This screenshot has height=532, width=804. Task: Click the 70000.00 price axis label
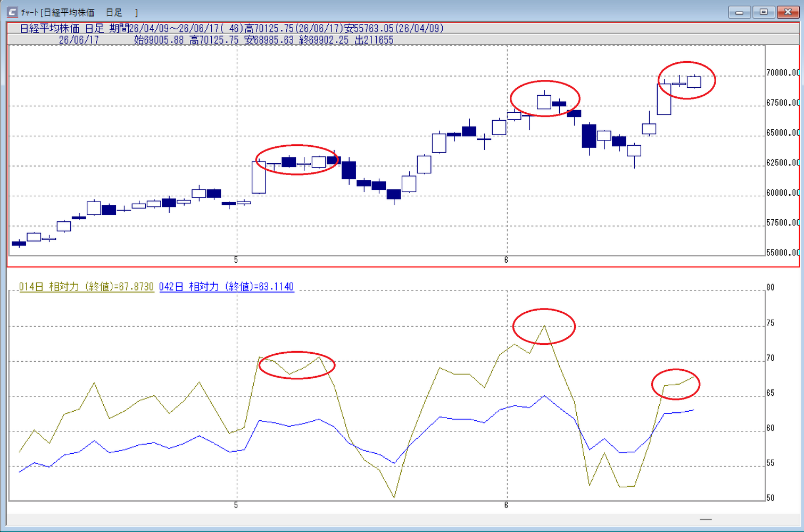coord(783,73)
